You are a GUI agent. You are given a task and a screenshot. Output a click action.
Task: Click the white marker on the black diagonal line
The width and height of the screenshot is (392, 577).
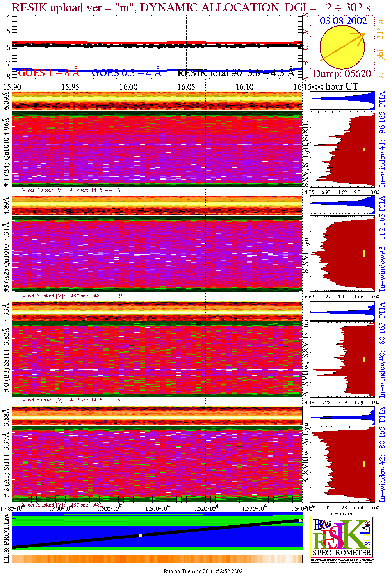tap(140, 535)
